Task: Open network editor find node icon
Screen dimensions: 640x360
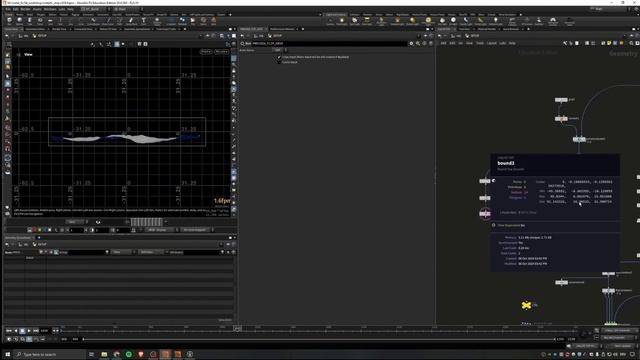Action: [631, 43]
